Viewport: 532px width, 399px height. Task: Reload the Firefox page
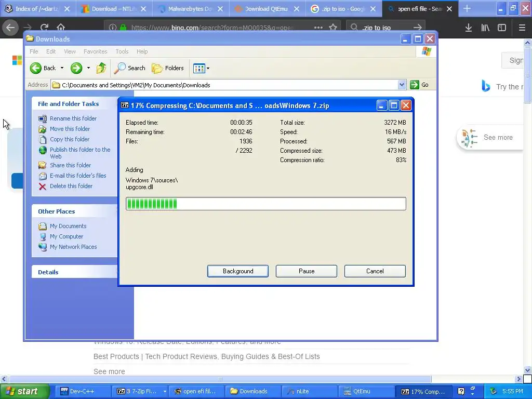click(x=44, y=28)
